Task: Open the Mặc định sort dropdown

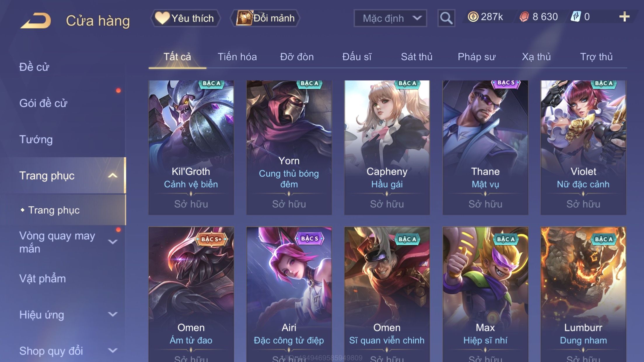Action: pos(390,18)
